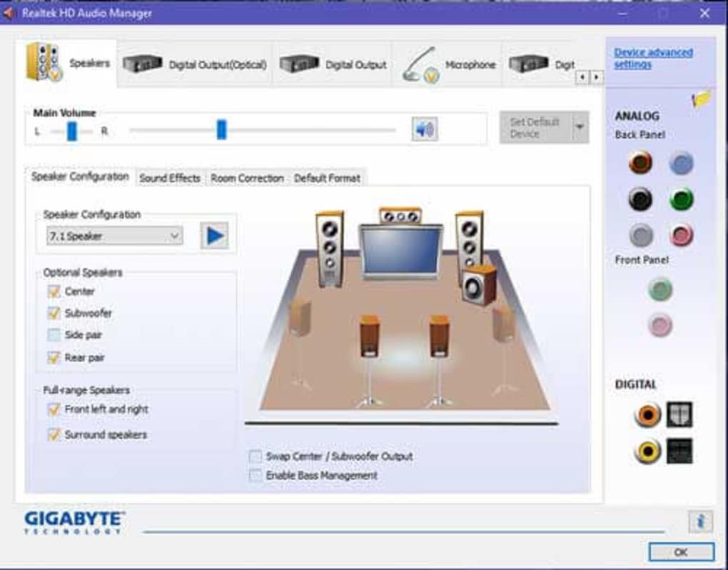Toggle Swap Center / Subwoofer Output

[256, 456]
